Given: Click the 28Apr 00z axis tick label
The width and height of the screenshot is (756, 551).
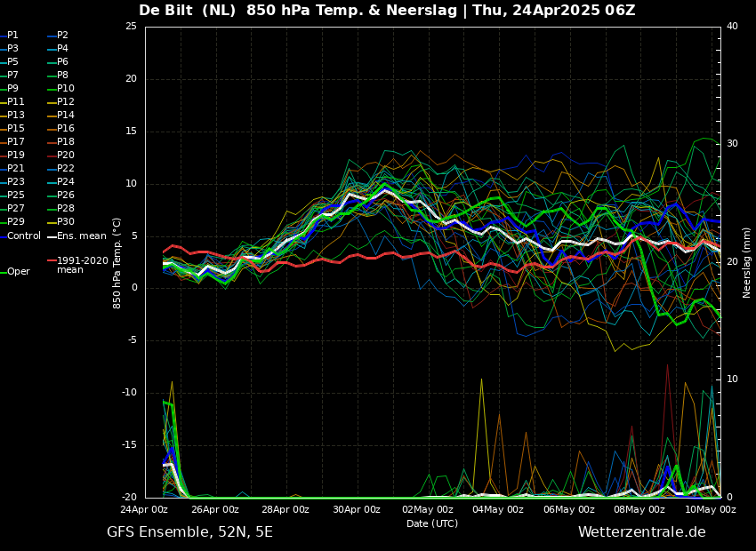Looking at the screenshot, I should [286, 509].
